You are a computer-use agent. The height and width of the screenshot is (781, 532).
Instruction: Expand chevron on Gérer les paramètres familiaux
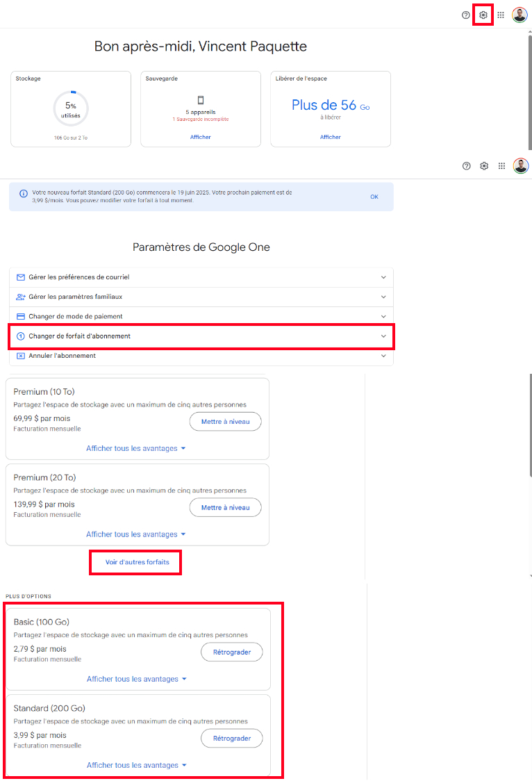383,297
